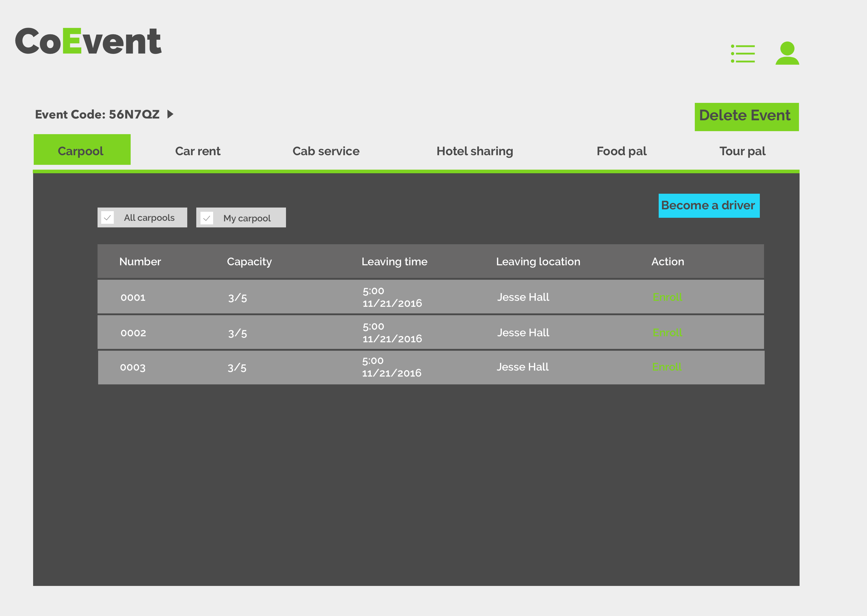
Task: Open the Car rent tab
Action: (x=197, y=151)
